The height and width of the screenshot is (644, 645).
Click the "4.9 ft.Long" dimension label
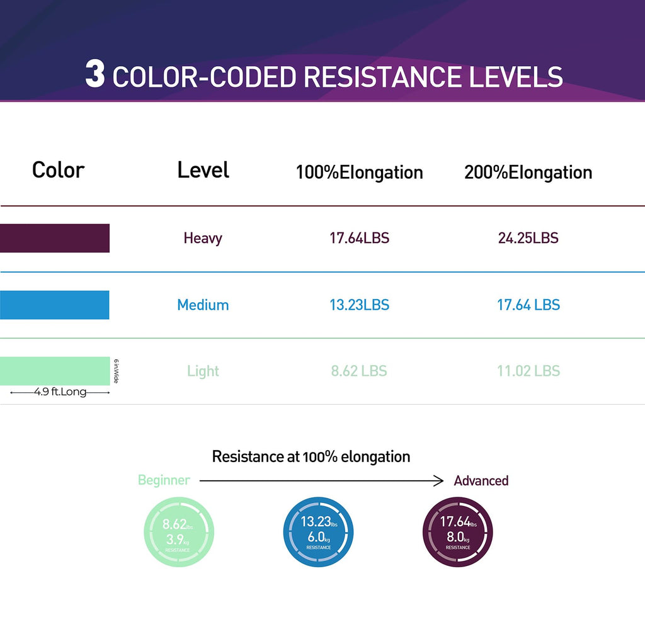point(60,392)
